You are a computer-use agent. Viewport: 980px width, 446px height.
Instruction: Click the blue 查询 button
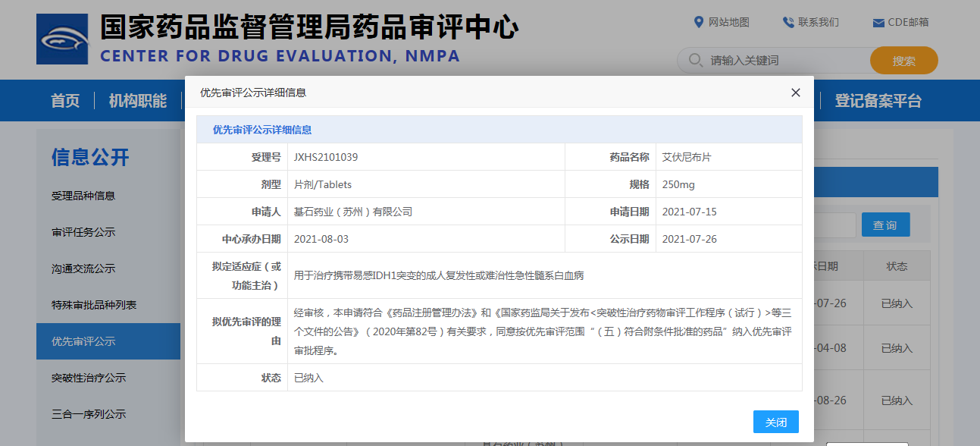click(x=885, y=225)
